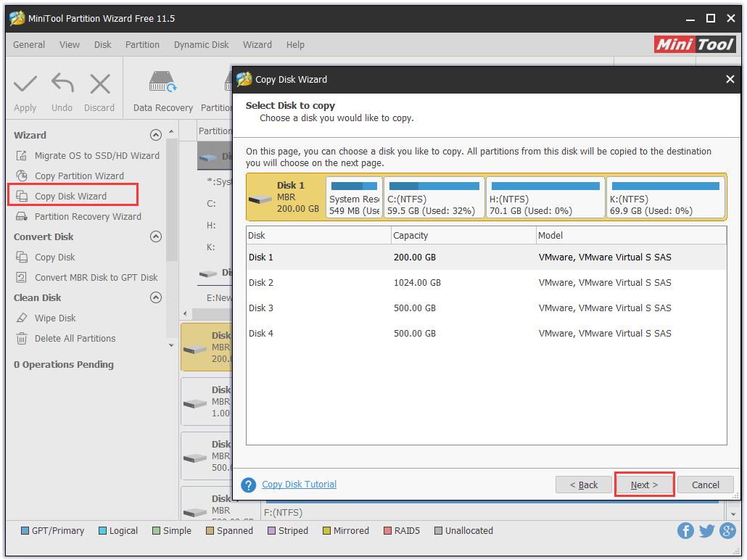
Task: Click the H:(NTFS) partition block
Action: (545, 198)
